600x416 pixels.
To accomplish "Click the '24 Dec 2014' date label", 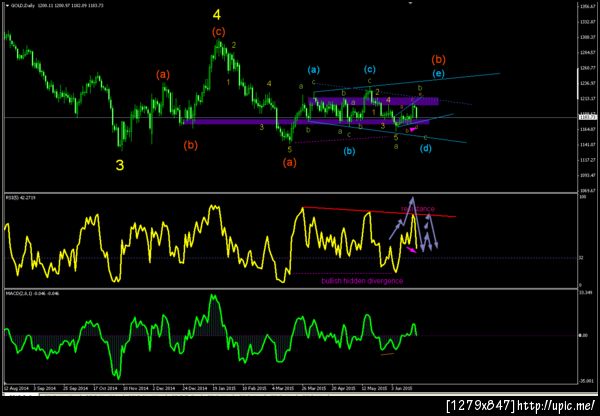I will tap(196, 388).
